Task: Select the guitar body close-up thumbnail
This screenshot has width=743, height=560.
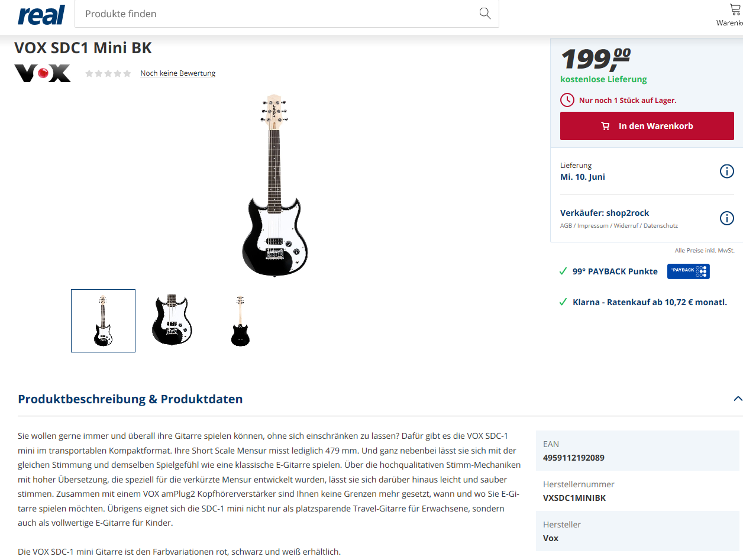Action: pyautogui.click(x=172, y=321)
